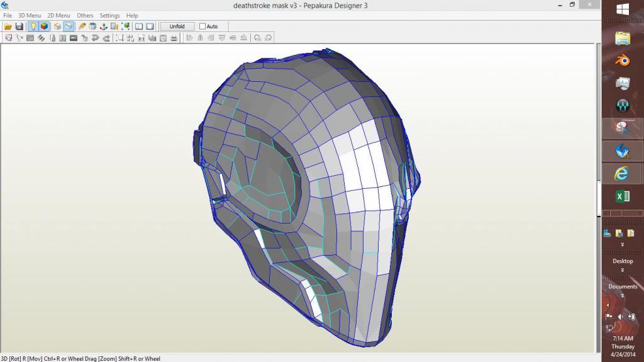The height and width of the screenshot is (362, 644).
Task: Toggle the highlighted unfolded sheet view icon
Action: point(69,26)
